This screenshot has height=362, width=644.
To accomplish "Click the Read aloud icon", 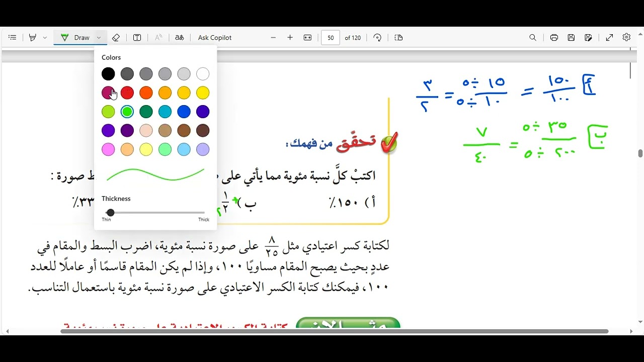I will tap(158, 38).
